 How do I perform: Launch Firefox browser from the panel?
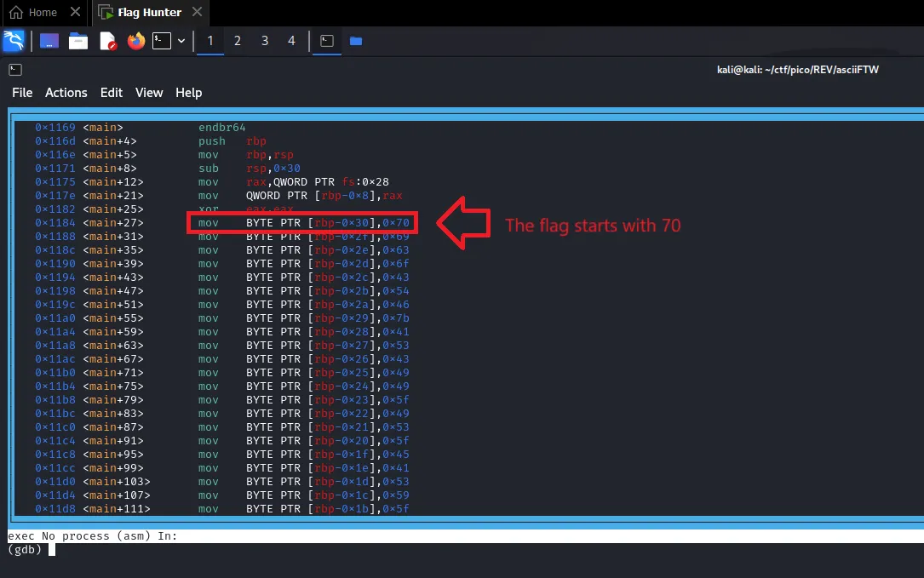point(136,41)
